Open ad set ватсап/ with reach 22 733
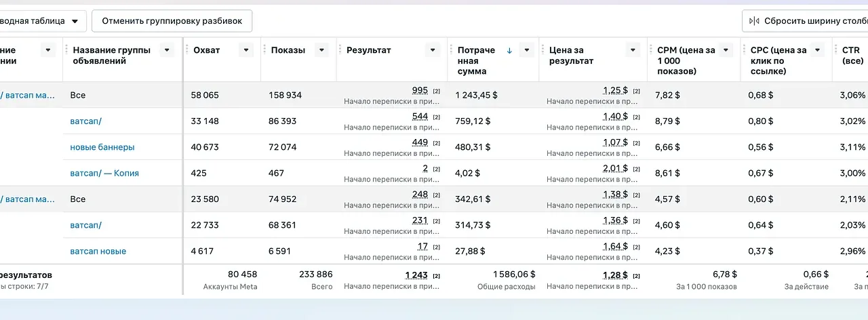868x320 pixels. click(85, 225)
